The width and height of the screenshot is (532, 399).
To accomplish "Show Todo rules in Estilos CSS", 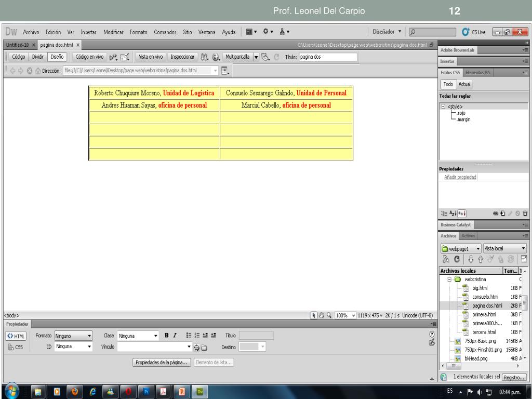I will click(x=448, y=84).
